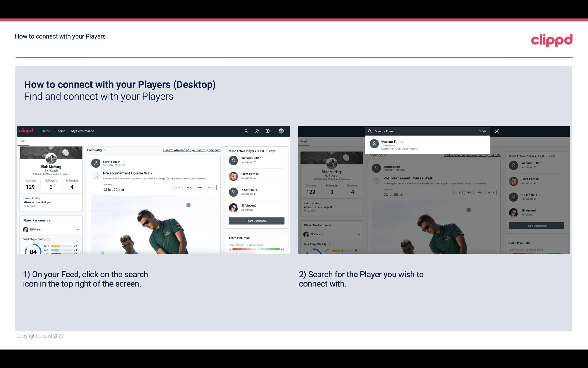
Task: Select the Home navigation tab
Action: pos(45,131)
